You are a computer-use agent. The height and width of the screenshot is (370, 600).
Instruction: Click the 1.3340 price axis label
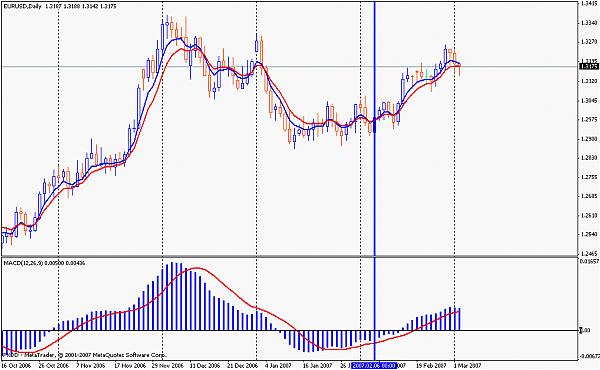pos(589,23)
